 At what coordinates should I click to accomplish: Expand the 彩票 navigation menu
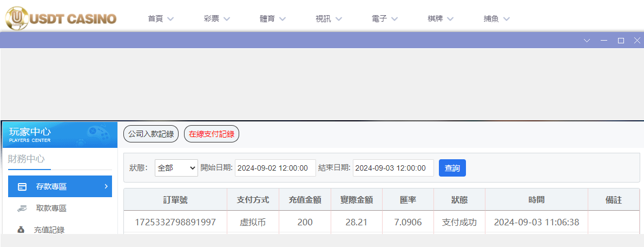coord(216,18)
